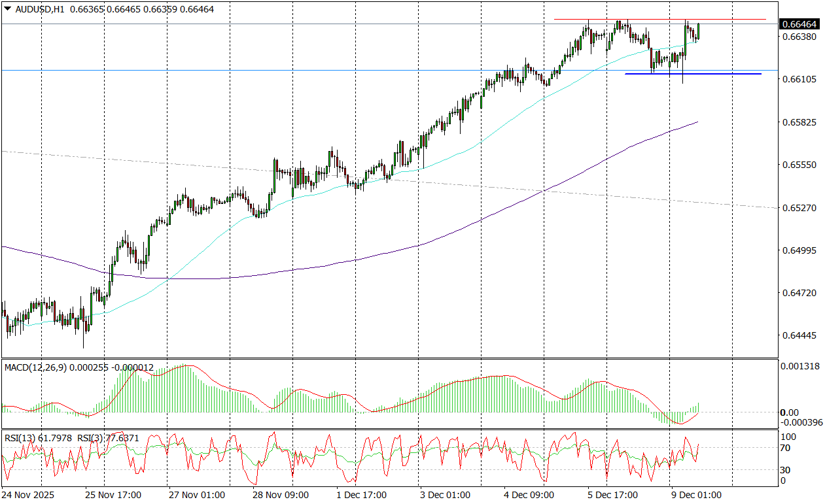Viewport: 825px width, 504px height.
Task: Click the 3 Dec 01:00 time label
Action: [445, 495]
